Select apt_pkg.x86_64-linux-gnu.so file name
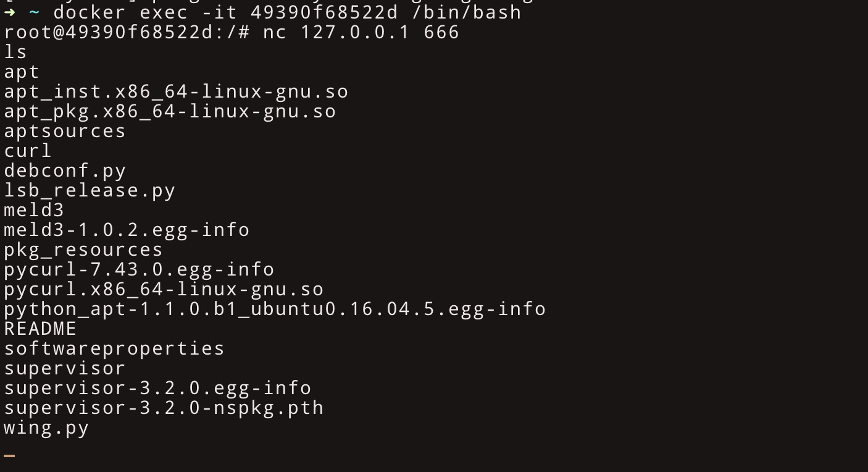Image resolution: width=868 pixels, height=472 pixels. point(170,111)
